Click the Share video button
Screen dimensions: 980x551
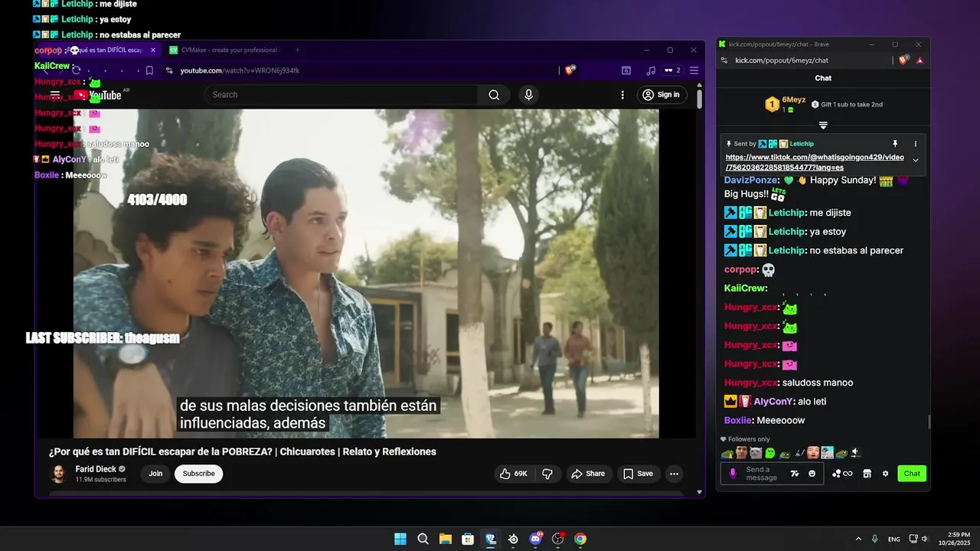click(588, 474)
